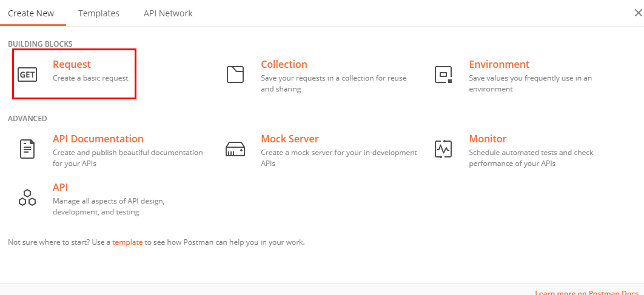
Task: Click the API hexagons icon
Action: coord(27,197)
